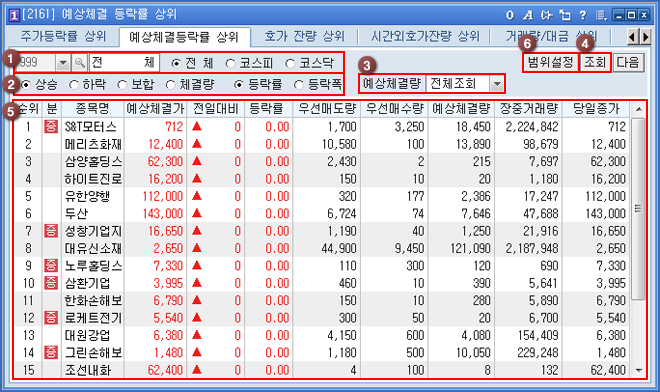Switch to the 주가등락률 상위 tab
The height and width of the screenshot is (392, 660).
pos(63,36)
